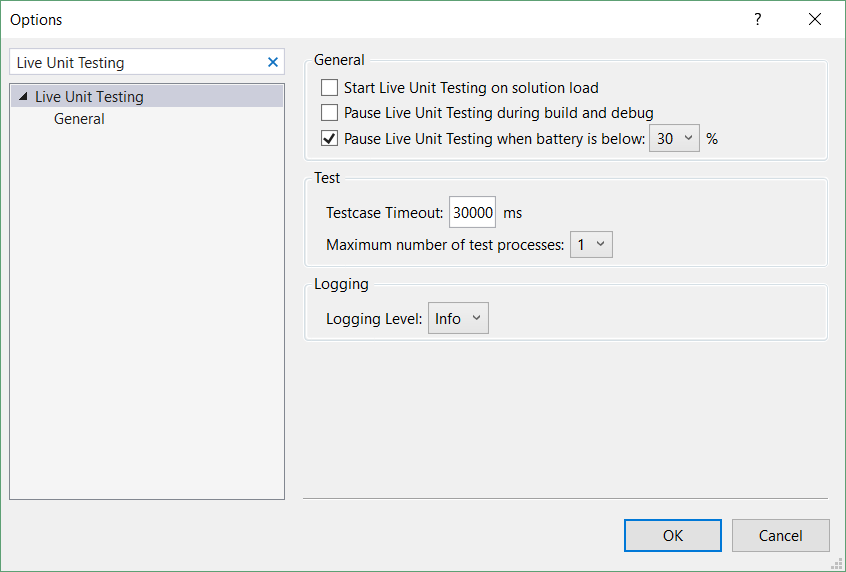
Task: Clear the search box with the X icon
Action: point(273,62)
